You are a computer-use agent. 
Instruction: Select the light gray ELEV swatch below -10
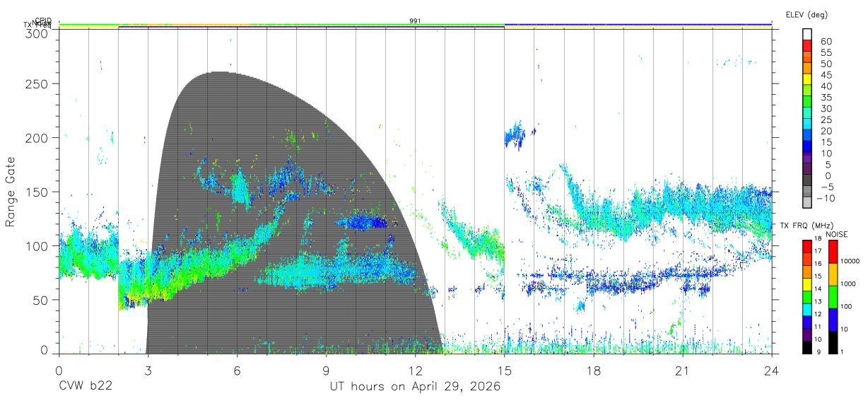[x=809, y=204]
